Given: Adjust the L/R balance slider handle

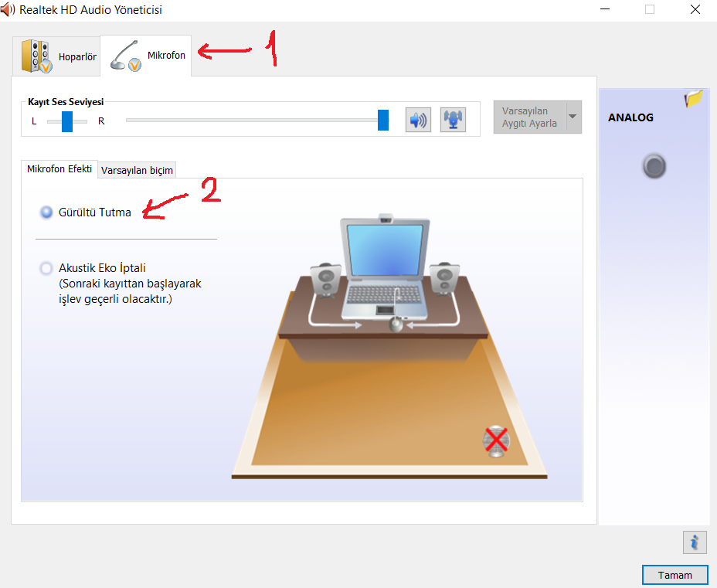Looking at the screenshot, I should coord(67,121).
